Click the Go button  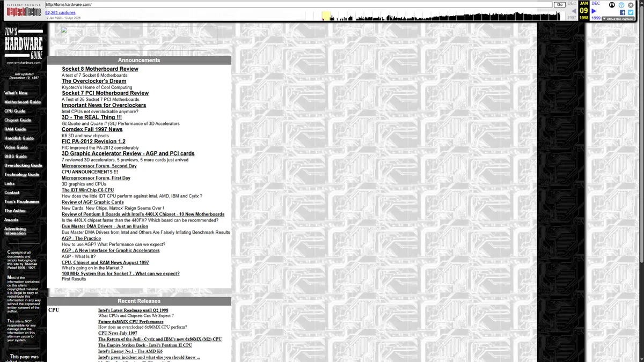pyautogui.click(x=559, y=5)
